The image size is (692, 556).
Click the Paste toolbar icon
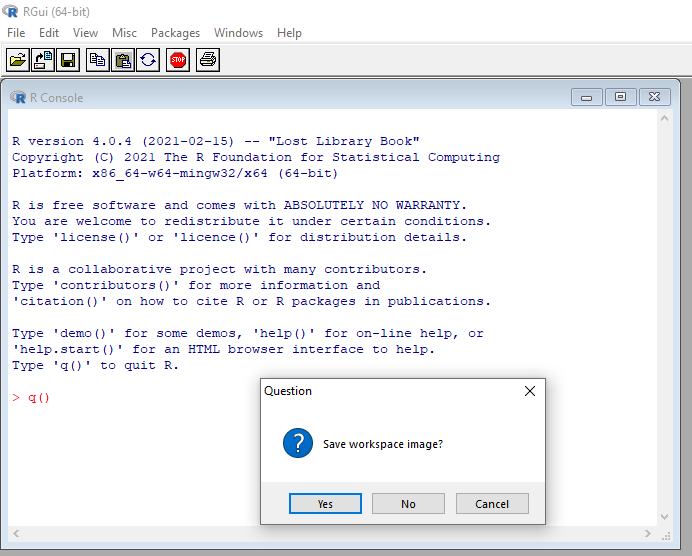pyautogui.click(x=122, y=60)
